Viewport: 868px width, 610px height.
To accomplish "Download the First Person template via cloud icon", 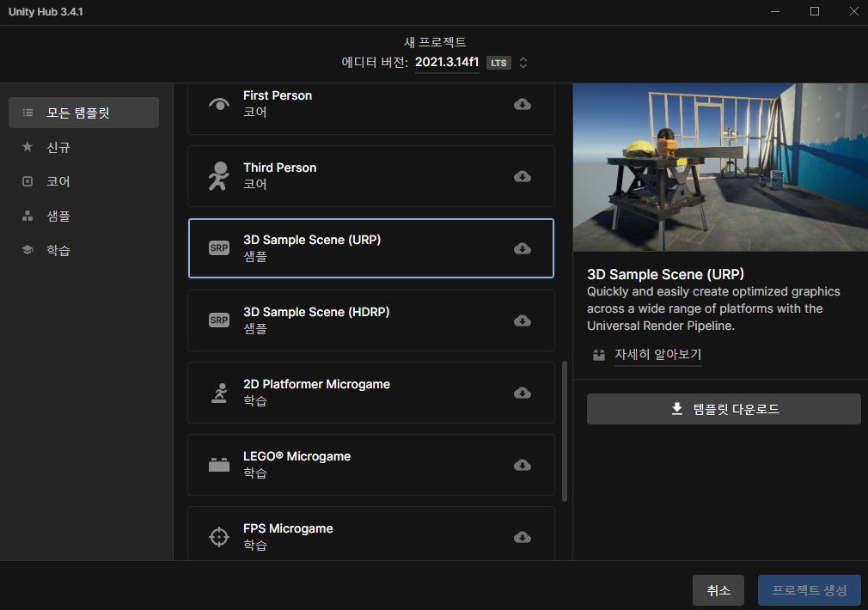I will [x=522, y=104].
